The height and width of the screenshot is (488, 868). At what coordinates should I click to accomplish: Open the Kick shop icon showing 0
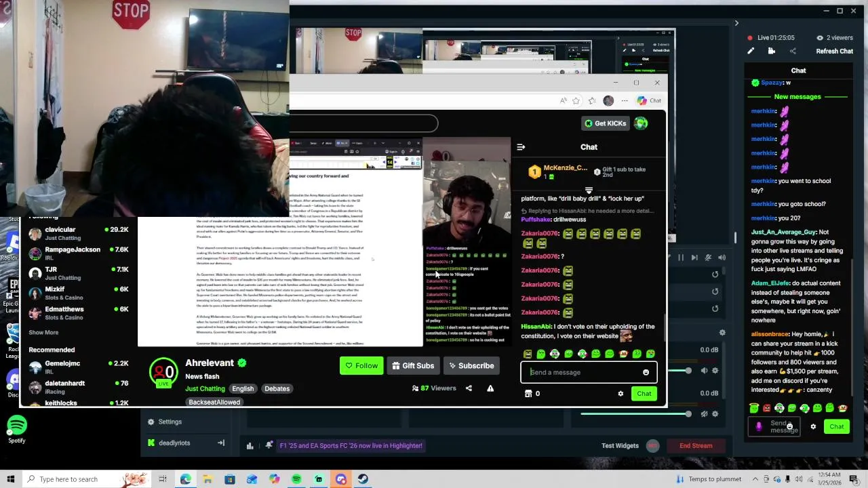point(532,394)
